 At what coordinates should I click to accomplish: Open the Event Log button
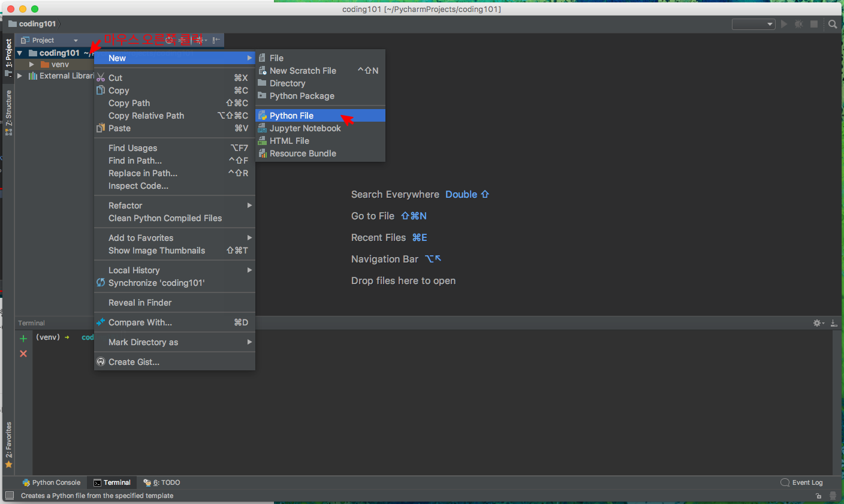801,482
